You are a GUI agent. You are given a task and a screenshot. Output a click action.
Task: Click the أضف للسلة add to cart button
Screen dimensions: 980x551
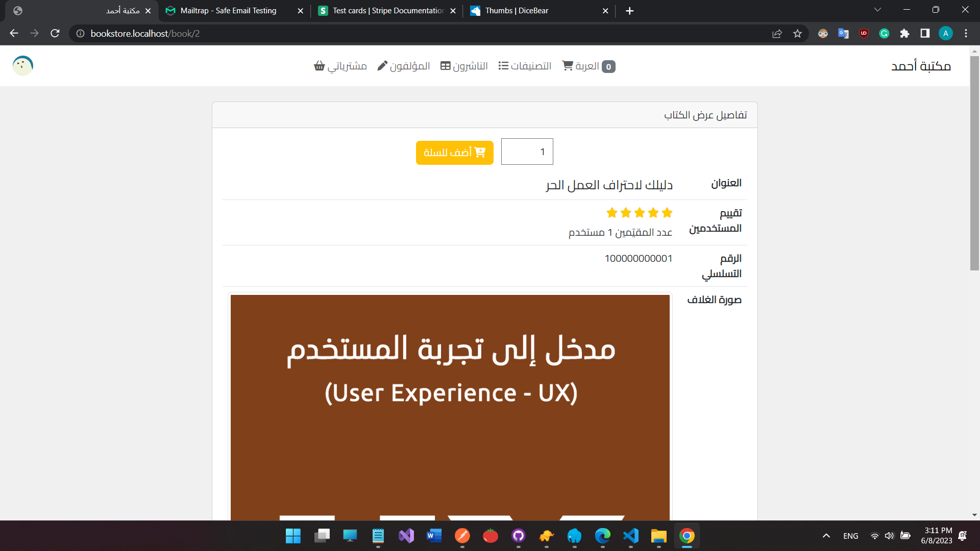(454, 152)
